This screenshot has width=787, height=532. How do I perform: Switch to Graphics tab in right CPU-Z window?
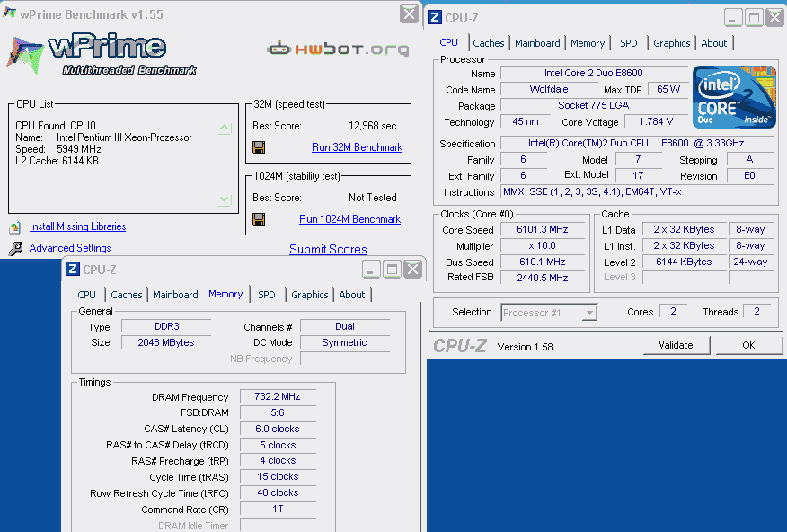click(672, 43)
